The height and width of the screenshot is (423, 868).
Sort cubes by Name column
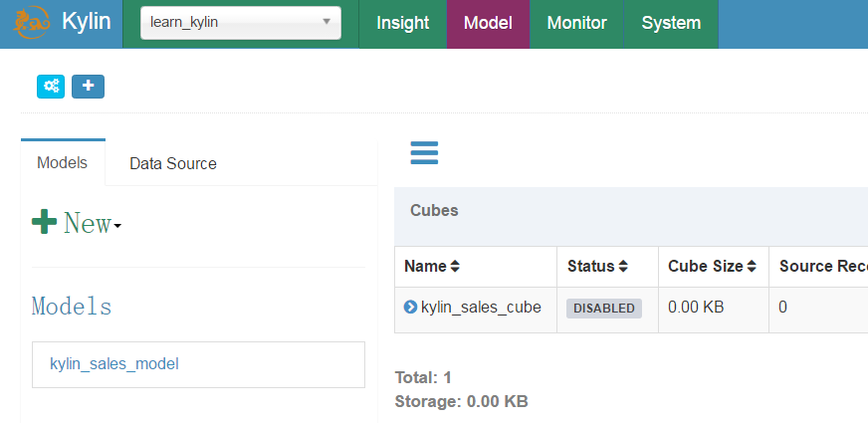click(x=432, y=267)
